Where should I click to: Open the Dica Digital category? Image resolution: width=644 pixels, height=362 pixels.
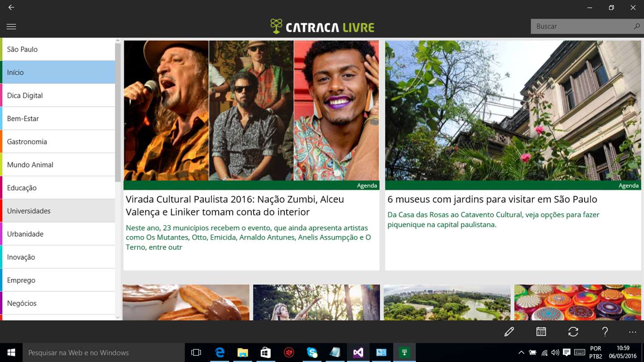click(x=58, y=95)
